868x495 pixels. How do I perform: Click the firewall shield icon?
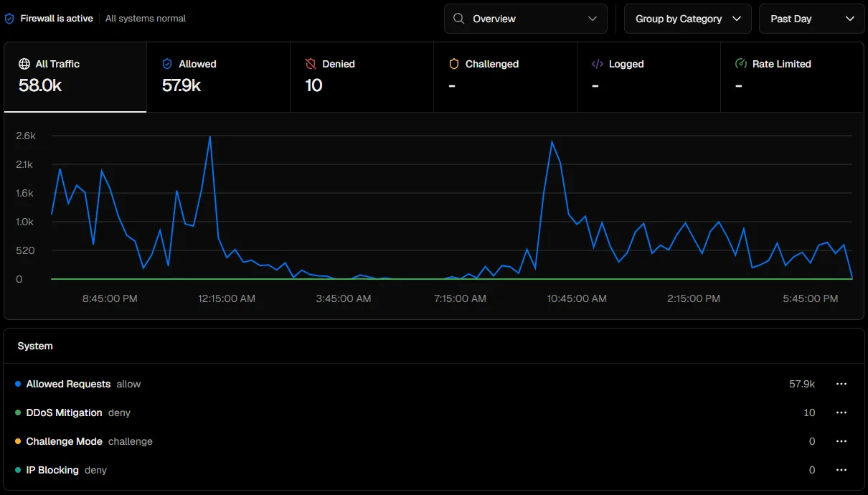coord(9,19)
